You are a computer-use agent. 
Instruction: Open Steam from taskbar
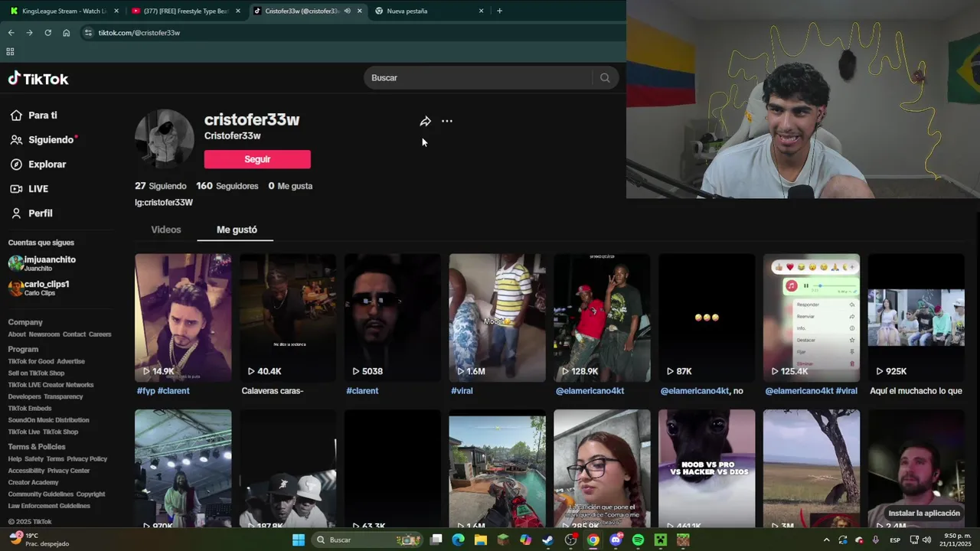[x=548, y=540]
